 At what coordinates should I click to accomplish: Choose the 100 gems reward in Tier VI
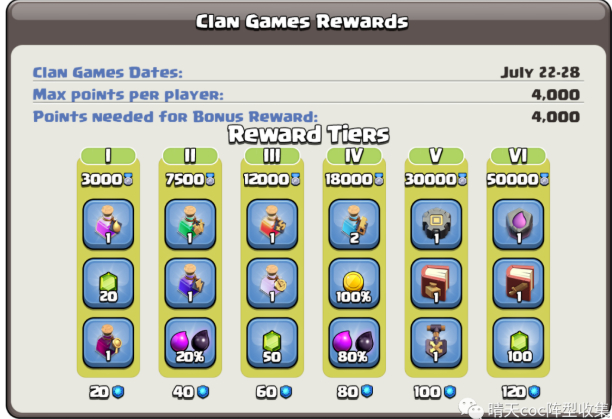click(x=518, y=343)
